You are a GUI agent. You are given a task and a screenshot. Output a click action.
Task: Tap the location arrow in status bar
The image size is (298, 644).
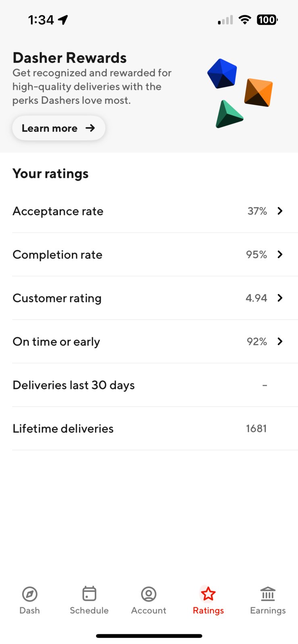63,19
